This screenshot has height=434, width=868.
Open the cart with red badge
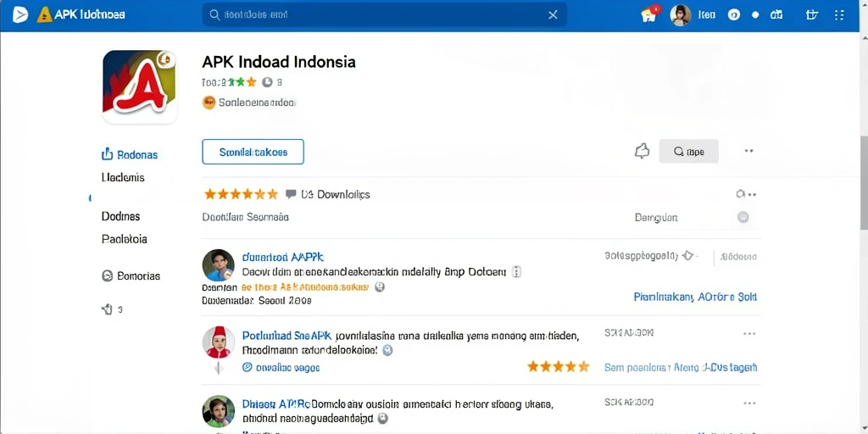pyautogui.click(x=650, y=14)
